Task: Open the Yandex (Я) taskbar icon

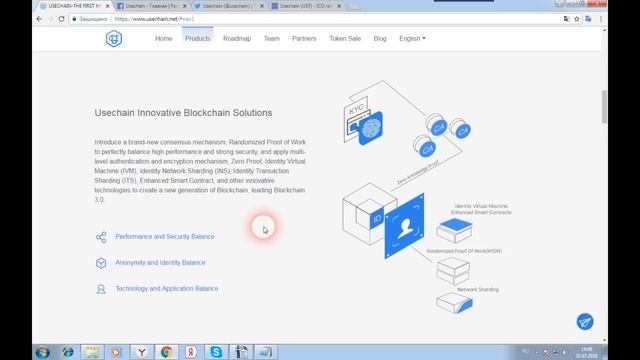Action: pos(191,352)
